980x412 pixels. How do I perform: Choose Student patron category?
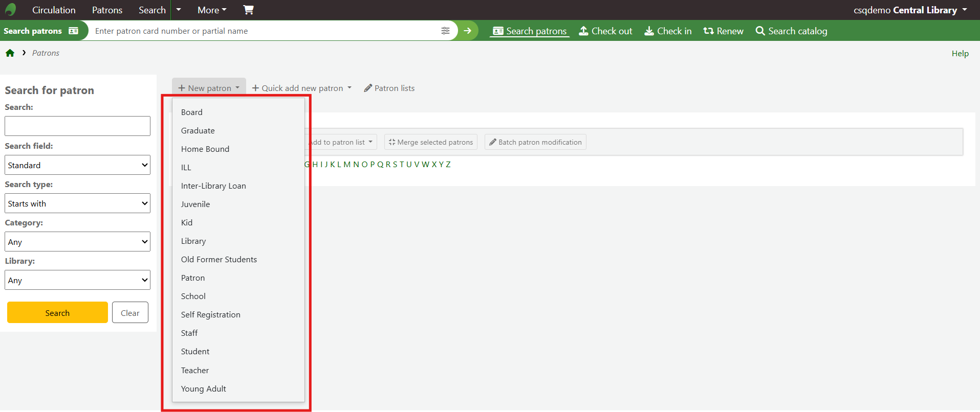tap(238, 351)
